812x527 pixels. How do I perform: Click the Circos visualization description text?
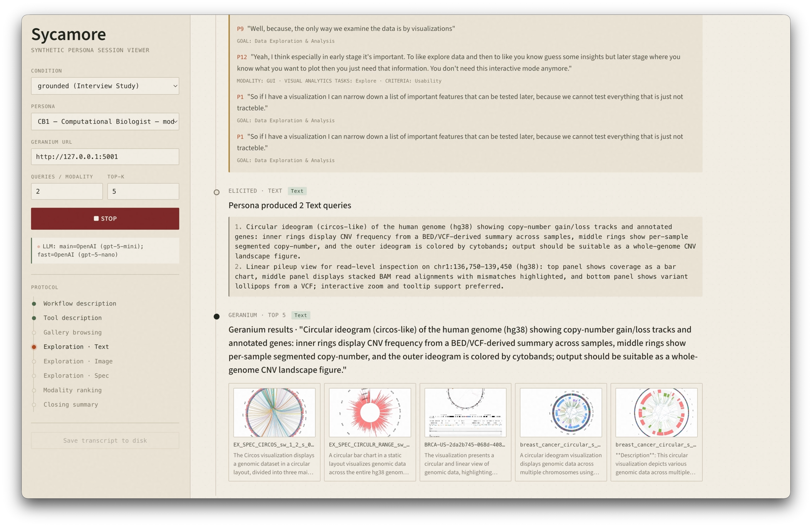[x=274, y=464]
